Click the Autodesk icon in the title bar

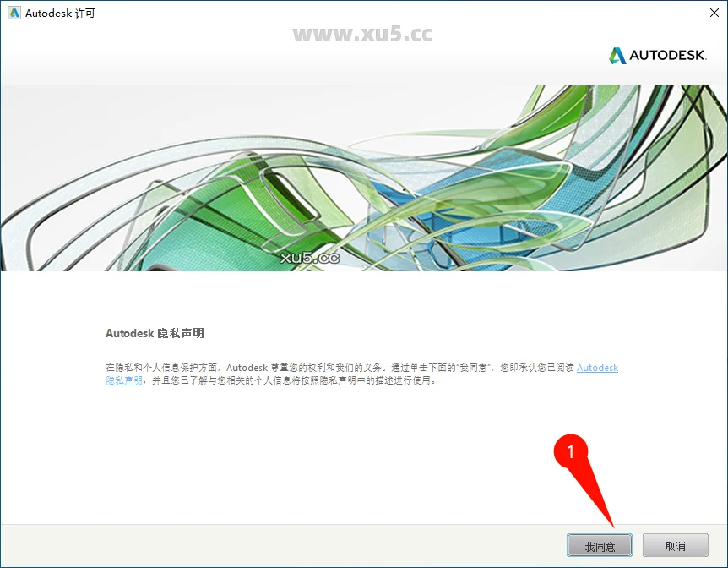pyautogui.click(x=14, y=14)
